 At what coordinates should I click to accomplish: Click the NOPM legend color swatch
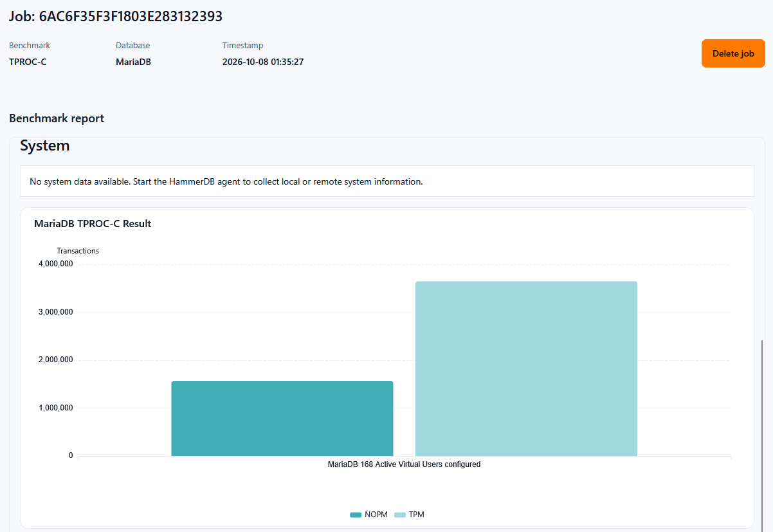(356, 515)
